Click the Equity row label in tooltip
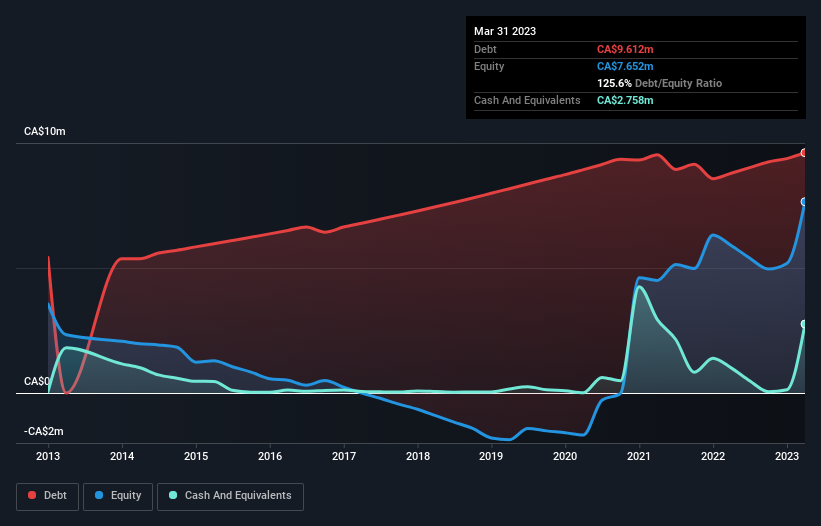Screen dimensions: 821x526 click(x=489, y=66)
